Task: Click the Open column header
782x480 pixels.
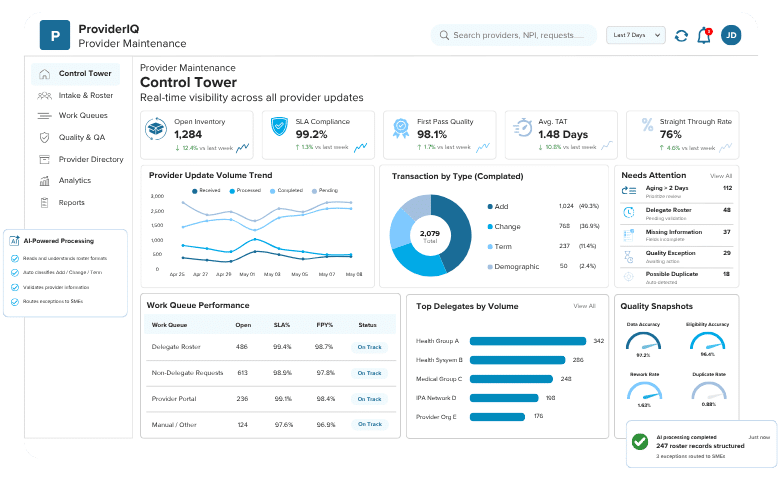Action: tap(243, 325)
